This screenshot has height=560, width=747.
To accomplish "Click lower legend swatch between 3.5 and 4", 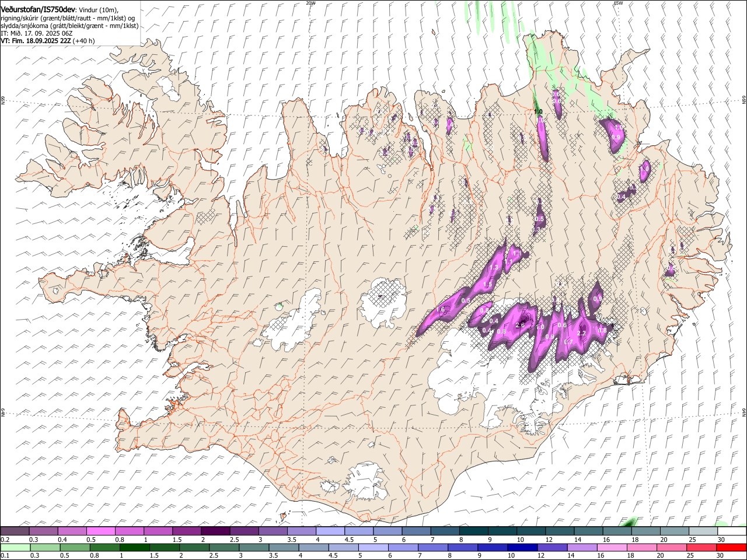I will tap(284, 547).
